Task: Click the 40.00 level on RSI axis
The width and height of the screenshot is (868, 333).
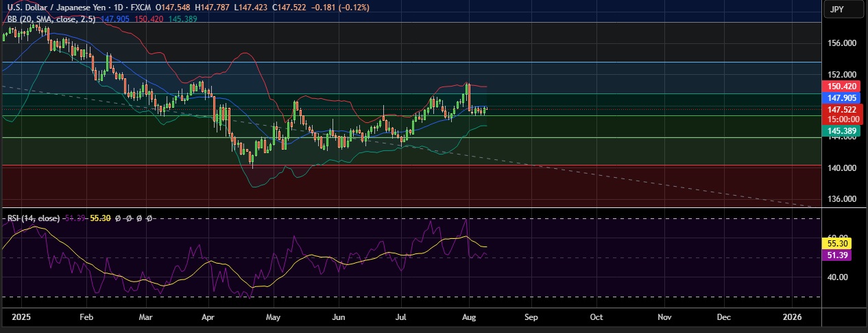Action: tap(837, 277)
